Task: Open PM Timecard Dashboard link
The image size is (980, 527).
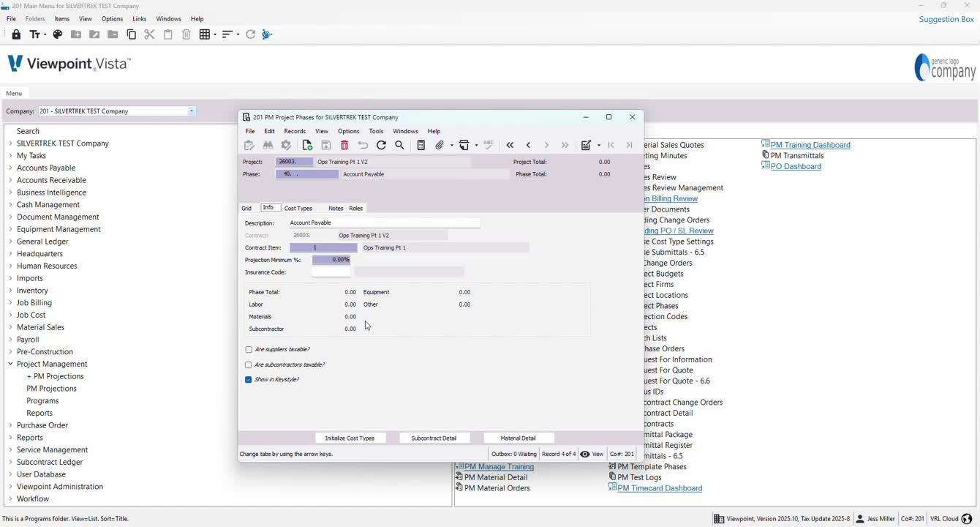Action: (660, 488)
